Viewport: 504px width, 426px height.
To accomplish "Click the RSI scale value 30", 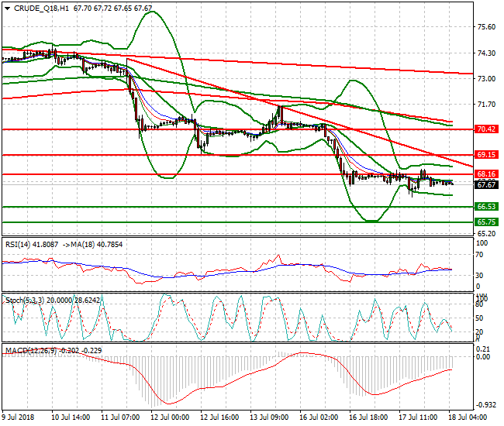I will 479,276.
